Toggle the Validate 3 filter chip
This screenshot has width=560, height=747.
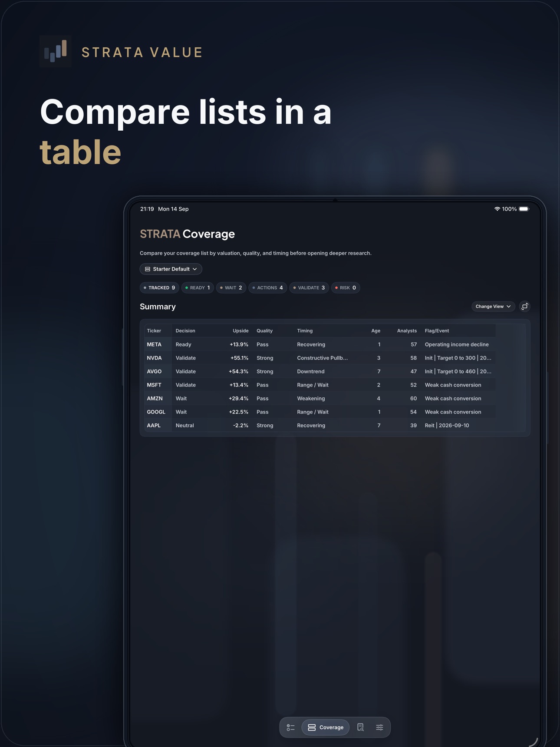[309, 288]
